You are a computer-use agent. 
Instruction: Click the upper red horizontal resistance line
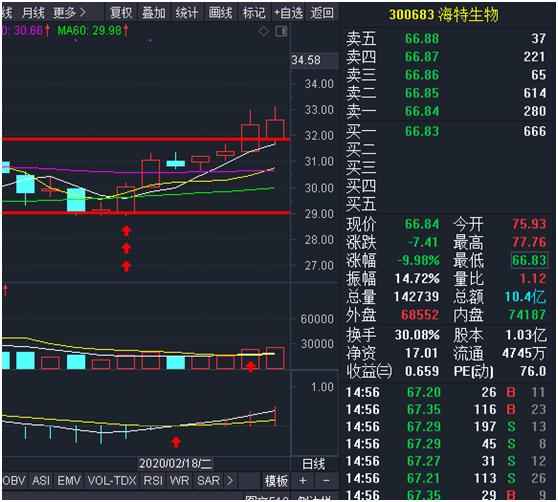(x=146, y=139)
